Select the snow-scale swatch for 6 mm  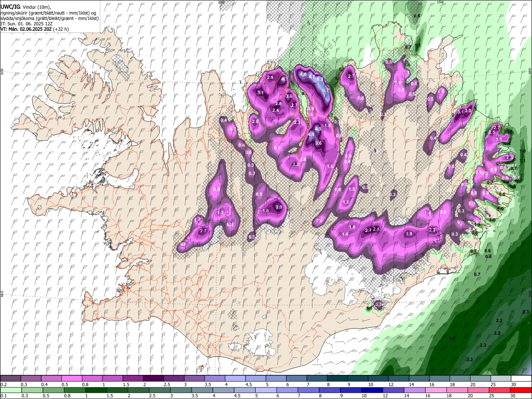[x=297, y=378]
